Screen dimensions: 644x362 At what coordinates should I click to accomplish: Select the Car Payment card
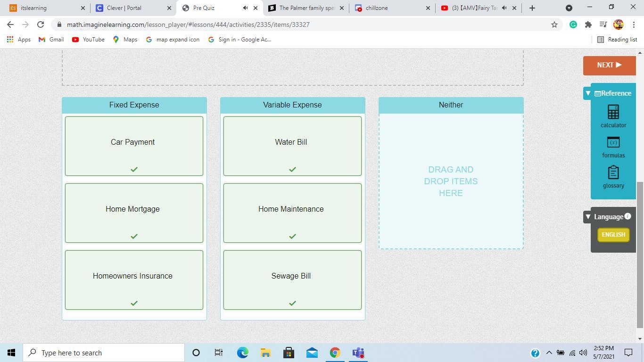click(134, 146)
